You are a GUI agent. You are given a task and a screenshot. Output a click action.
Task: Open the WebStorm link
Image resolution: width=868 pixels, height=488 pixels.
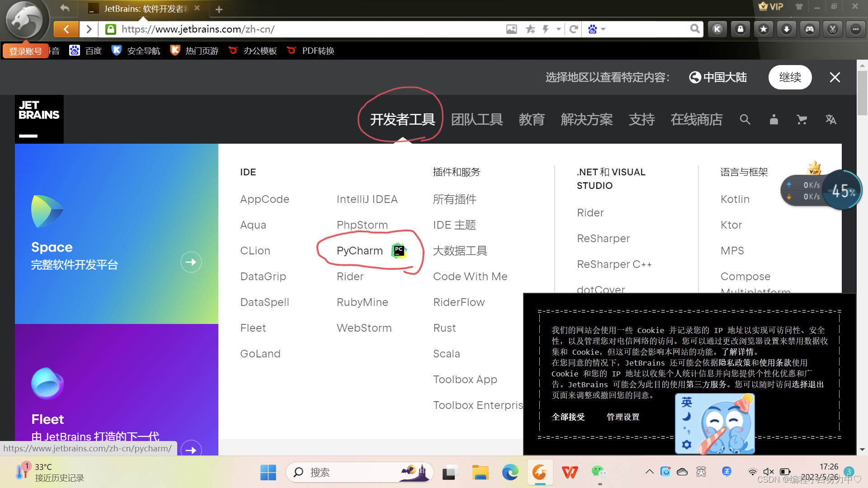coord(364,328)
